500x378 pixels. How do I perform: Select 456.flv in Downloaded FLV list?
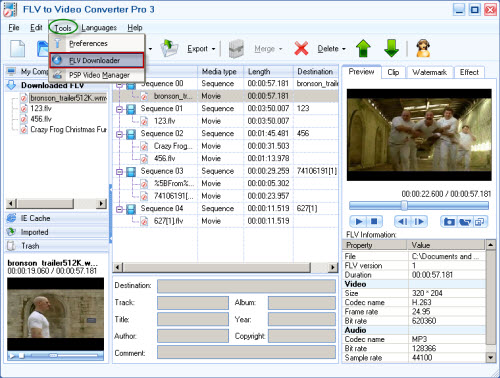(41, 119)
